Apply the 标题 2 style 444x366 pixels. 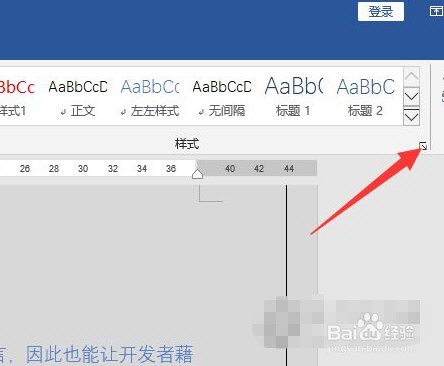point(366,97)
